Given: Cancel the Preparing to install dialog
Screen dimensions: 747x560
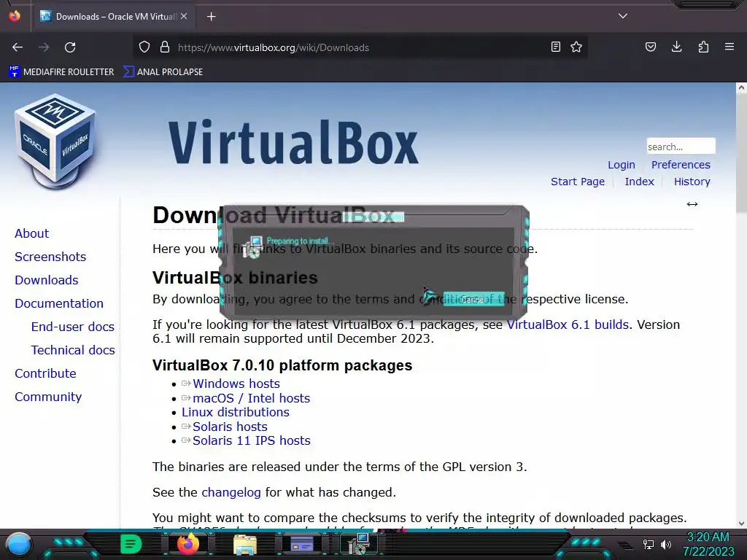Looking at the screenshot, I should tap(473, 299).
